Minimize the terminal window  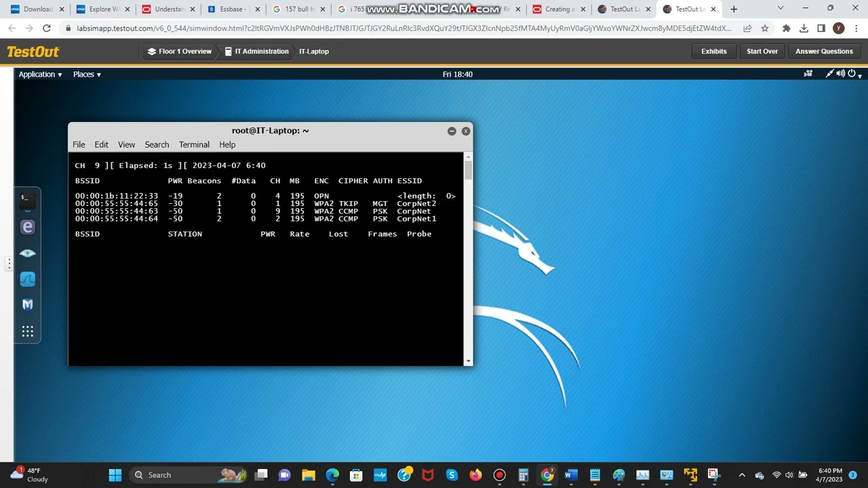452,131
